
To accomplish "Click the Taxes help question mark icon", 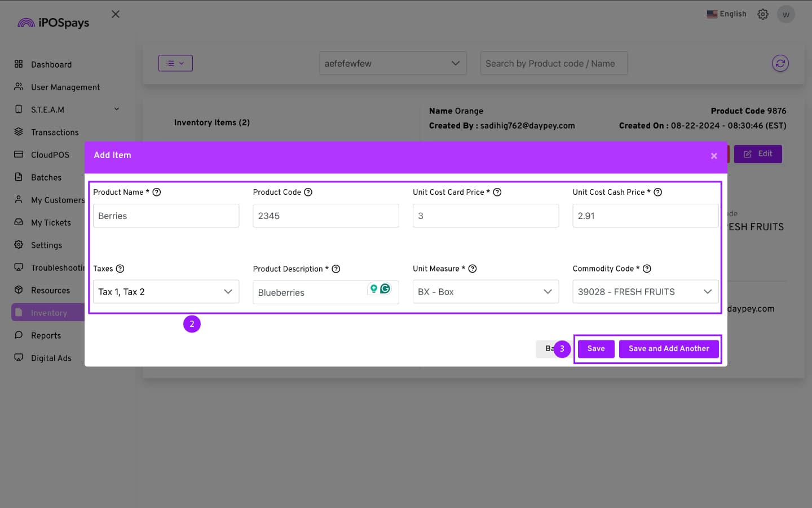I will pyautogui.click(x=120, y=269).
